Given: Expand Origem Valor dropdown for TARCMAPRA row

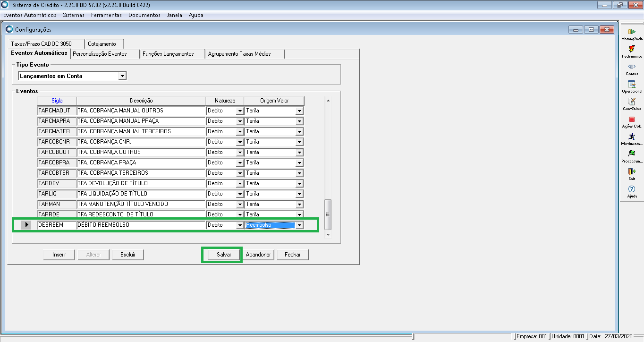Looking at the screenshot, I should 299,121.
